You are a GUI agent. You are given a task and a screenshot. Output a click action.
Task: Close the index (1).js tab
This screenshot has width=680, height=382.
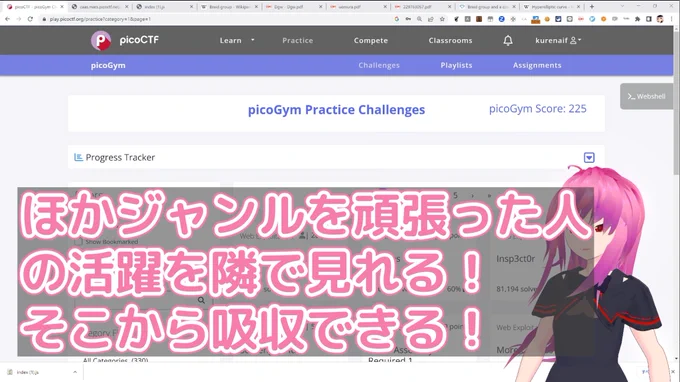point(191,7)
